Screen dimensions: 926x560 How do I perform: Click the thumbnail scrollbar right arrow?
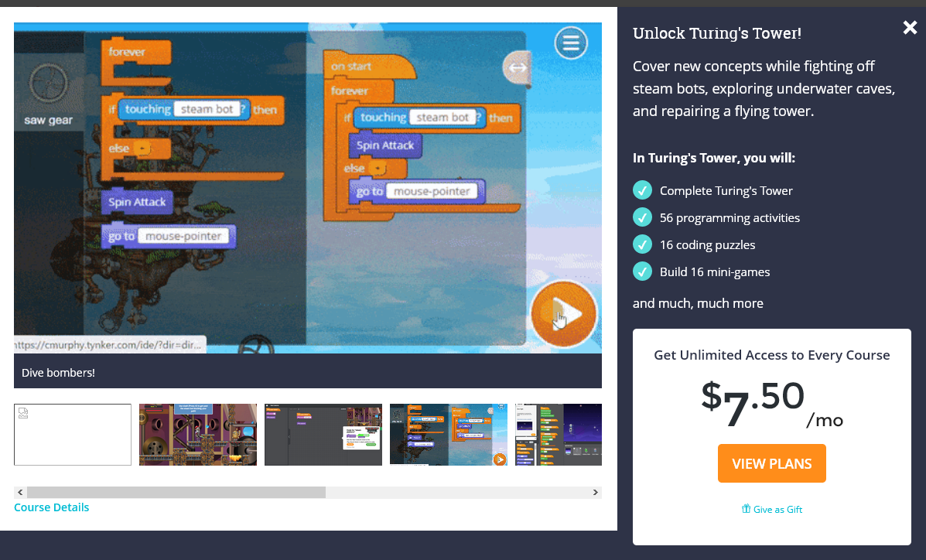(596, 492)
